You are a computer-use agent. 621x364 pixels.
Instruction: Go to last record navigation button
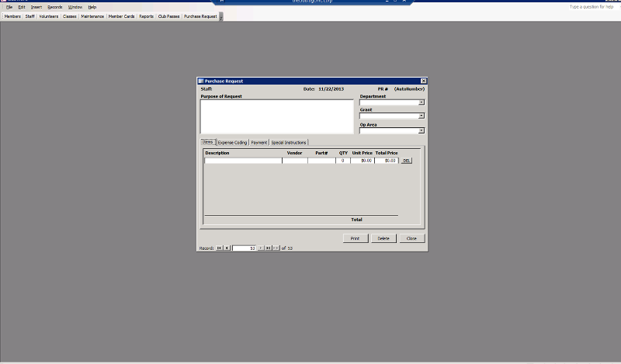click(268, 248)
